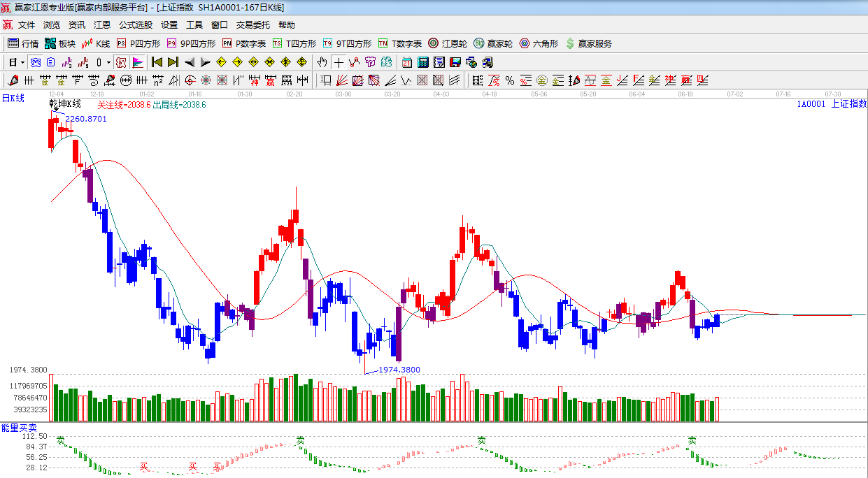
Task: Toggle the crosshair cursor button
Action: click(x=339, y=62)
